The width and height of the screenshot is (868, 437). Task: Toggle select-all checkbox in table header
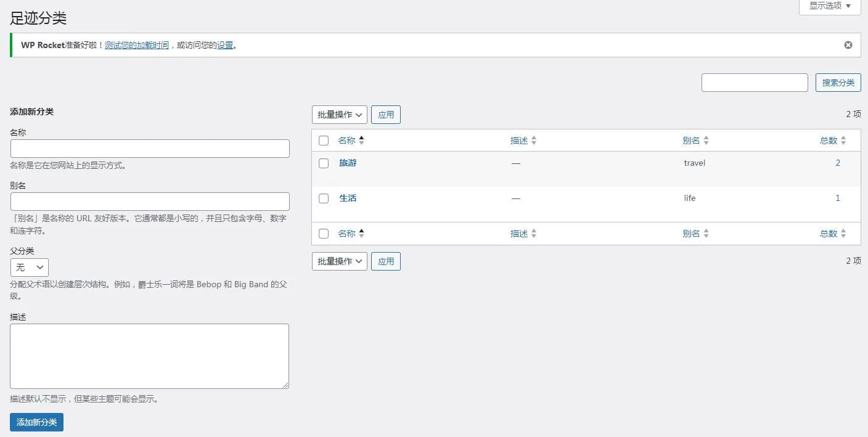click(324, 141)
